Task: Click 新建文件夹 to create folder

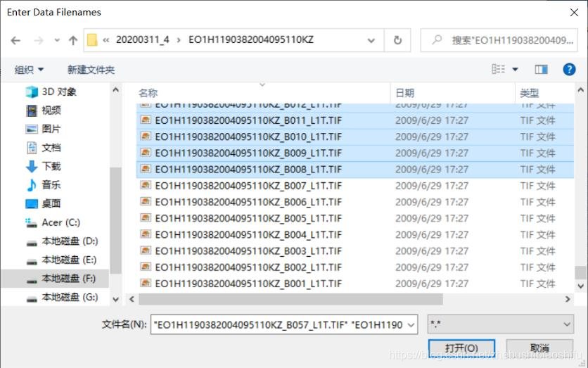Action: coord(91,70)
